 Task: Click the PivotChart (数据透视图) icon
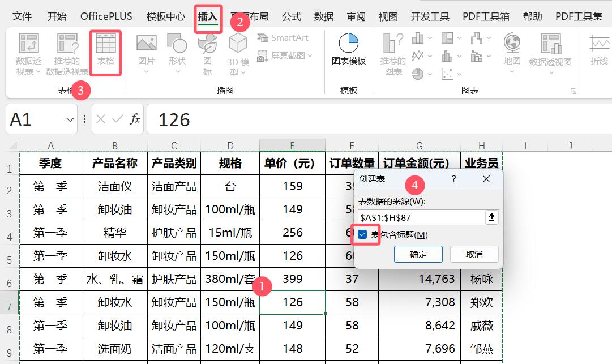[551, 43]
